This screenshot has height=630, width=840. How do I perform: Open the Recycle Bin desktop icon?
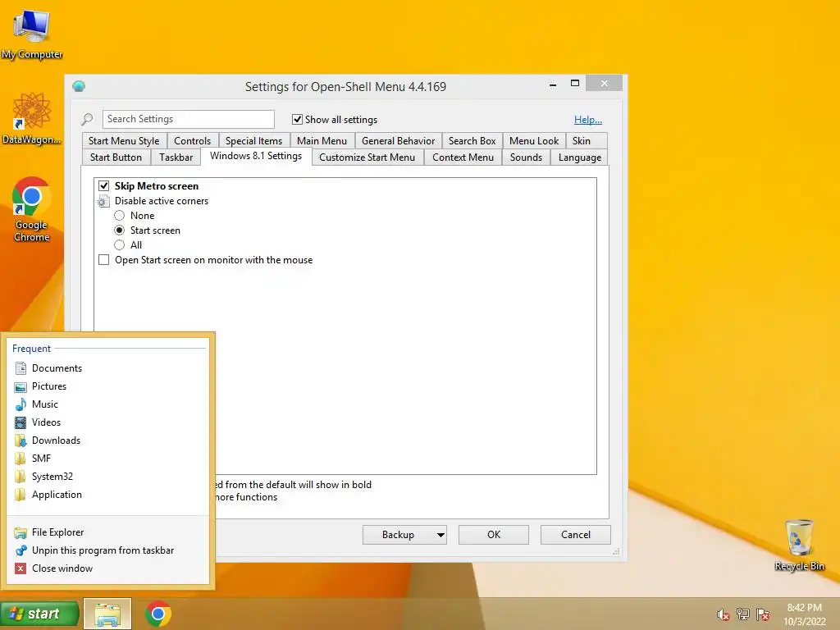[799, 545]
